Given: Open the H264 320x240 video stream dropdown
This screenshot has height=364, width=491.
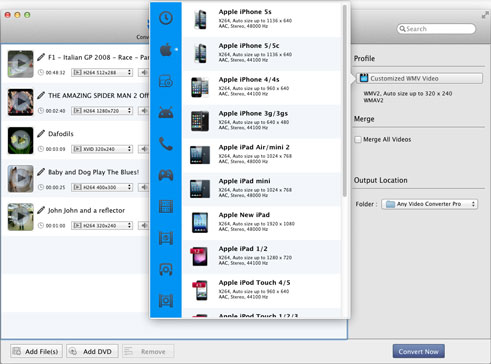Looking at the screenshot, I should pyautogui.click(x=102, y=226).
